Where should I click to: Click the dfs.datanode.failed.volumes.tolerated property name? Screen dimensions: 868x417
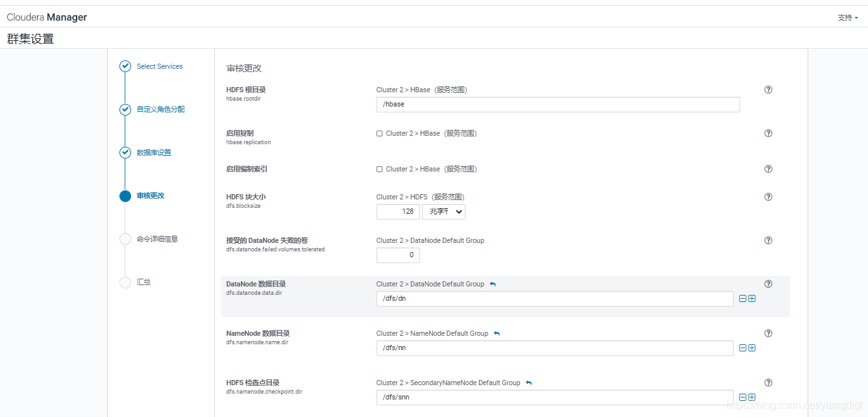[275, 249]
